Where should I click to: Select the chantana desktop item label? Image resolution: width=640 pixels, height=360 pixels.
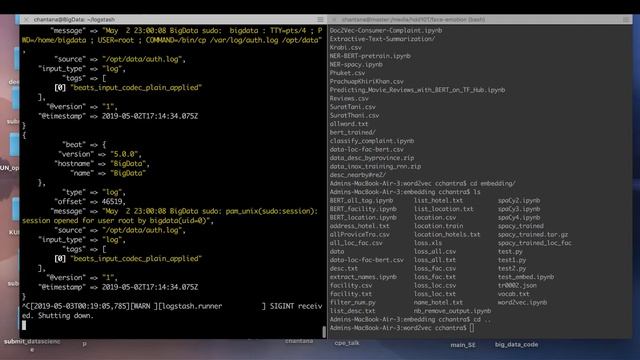point(299,341)
